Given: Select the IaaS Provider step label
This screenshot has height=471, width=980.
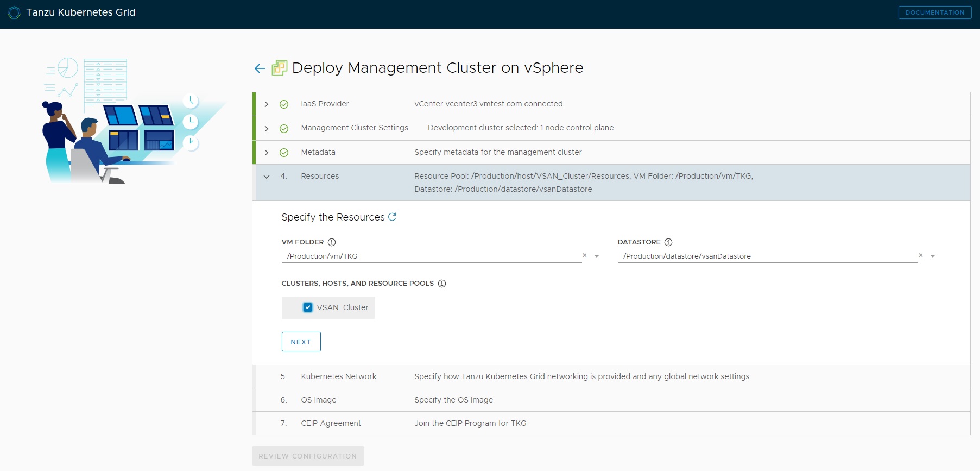Looking at the screenshot, I should click(x=325, y=104).
